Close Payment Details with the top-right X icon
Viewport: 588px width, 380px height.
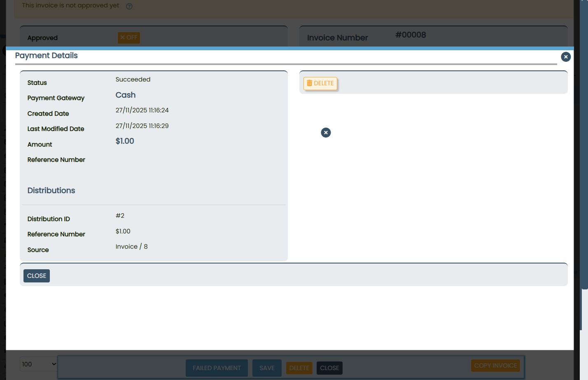566,57
